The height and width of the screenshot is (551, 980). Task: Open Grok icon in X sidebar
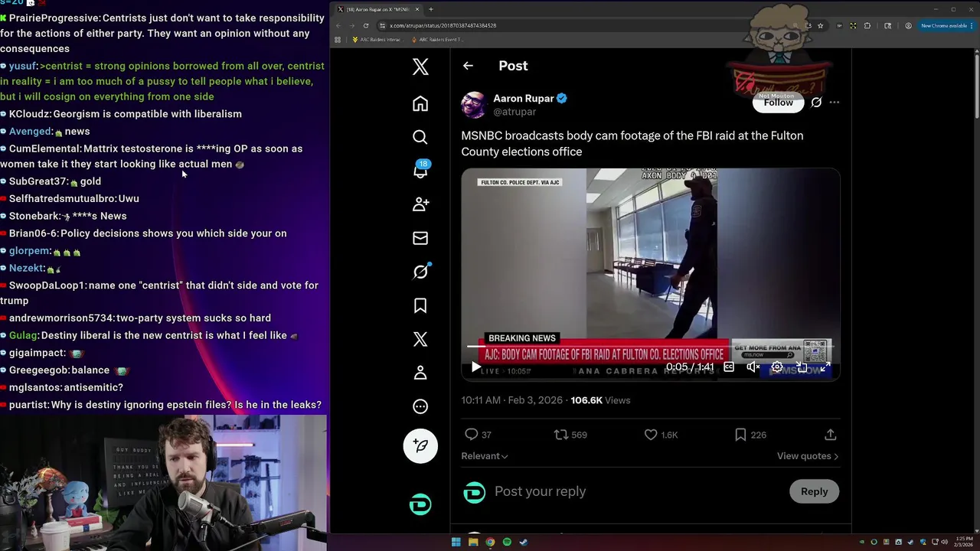click(420, 272)
